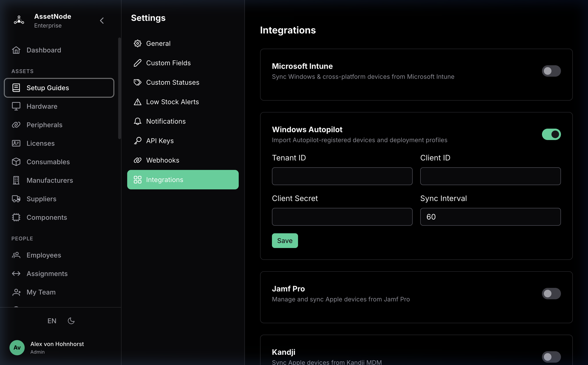Focus the Client Secret field
The height and width of the screenshot is (365, 588).
[342, 217]
